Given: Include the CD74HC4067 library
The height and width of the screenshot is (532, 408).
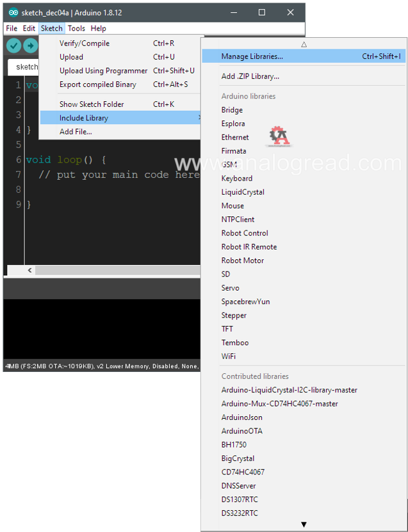Looking at the screenshot, I should click(x=304, y=472).
